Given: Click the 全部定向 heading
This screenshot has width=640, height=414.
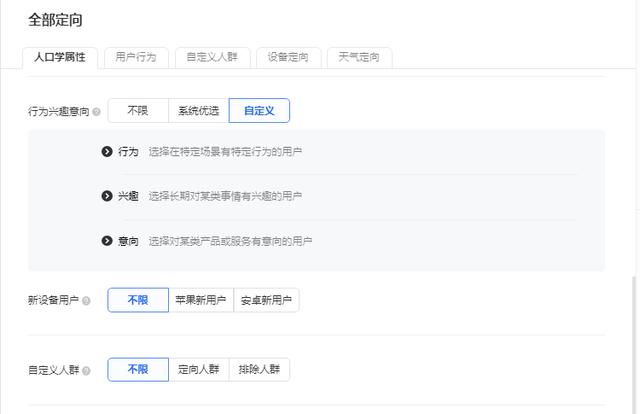Looking at the screenshot, I should (x=55, y=20).
